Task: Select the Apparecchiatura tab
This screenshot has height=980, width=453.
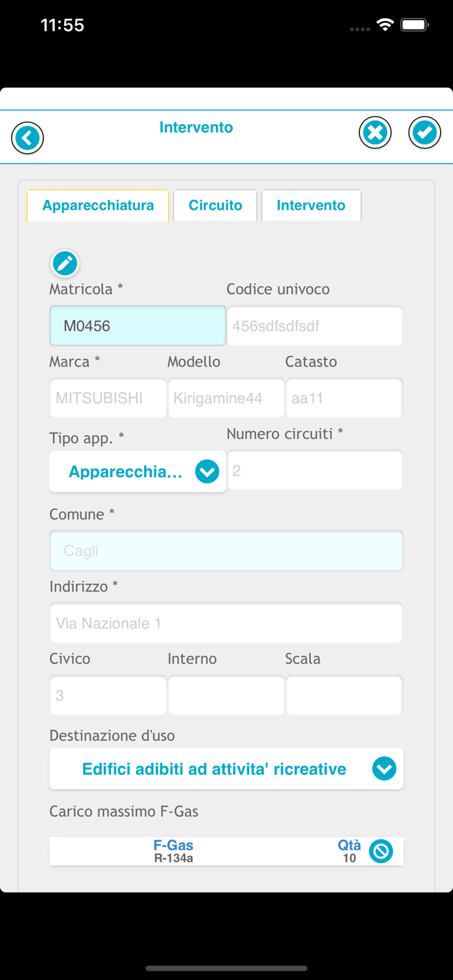Action: (98, 205)
